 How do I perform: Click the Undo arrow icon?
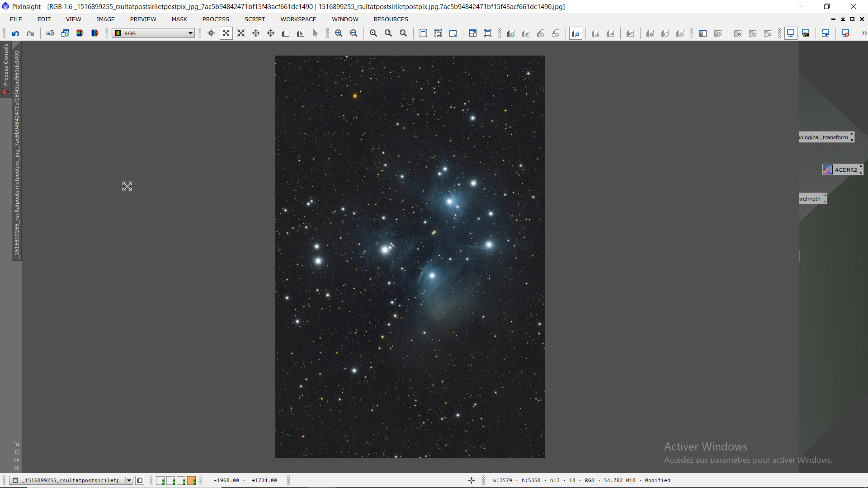(15, 33)
